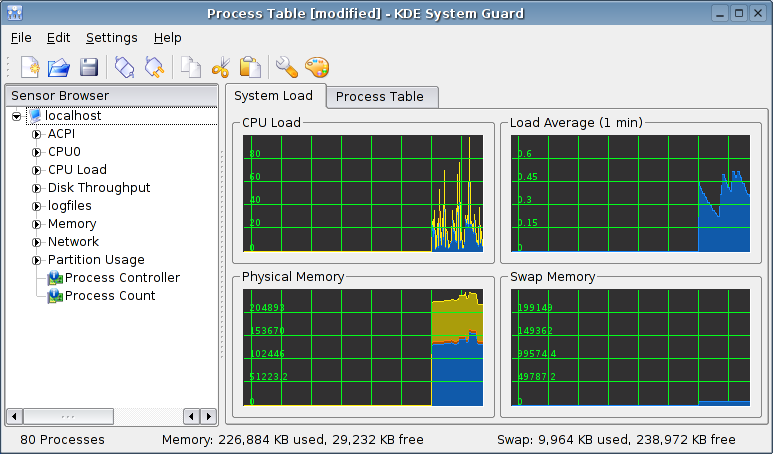Open style configuration via palette icon
Screen dimensions: 773x454
click(x=316, y=67)
